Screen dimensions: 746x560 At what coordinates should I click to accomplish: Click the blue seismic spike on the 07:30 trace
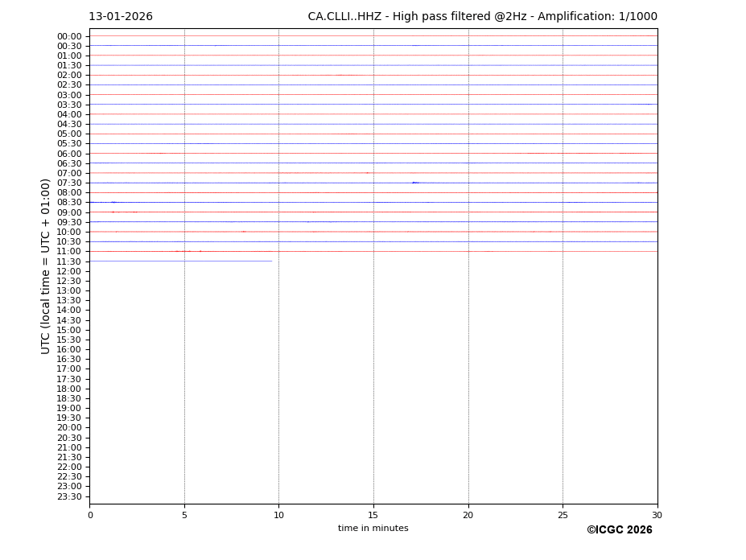click(414, 183)
